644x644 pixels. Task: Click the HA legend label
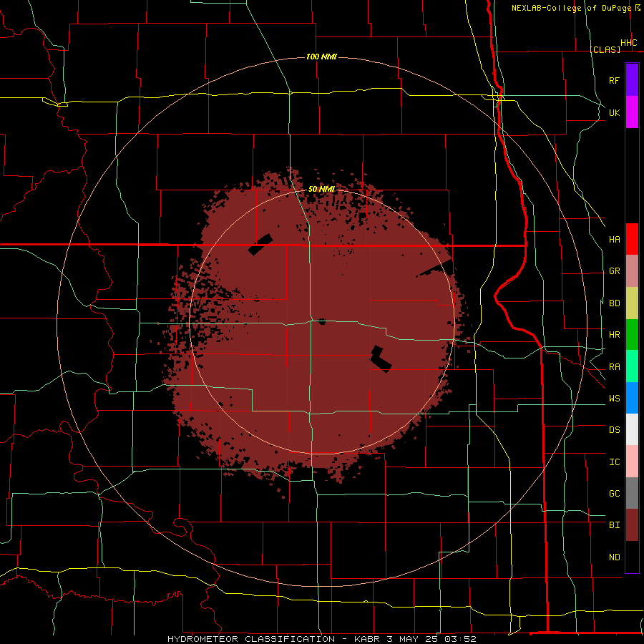click(614, 239)
